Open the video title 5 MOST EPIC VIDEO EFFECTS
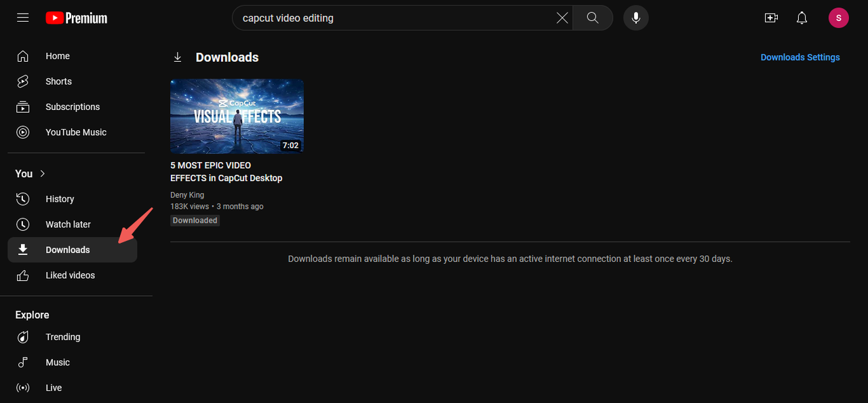Viewport: 868px width, 403px height. (226, 172)
